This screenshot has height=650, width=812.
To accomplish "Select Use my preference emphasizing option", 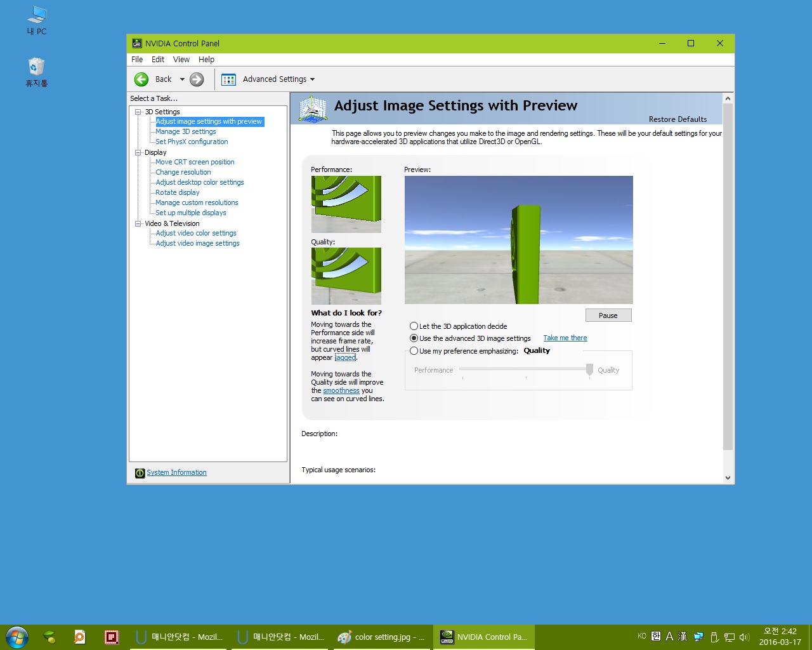I will point(464,351).
